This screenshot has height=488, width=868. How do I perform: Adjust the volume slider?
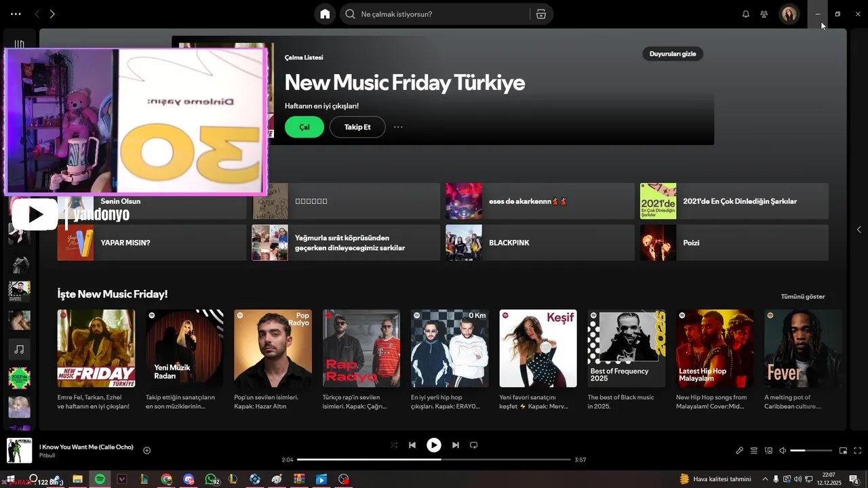pyautogui.click(x=811, y=451)
